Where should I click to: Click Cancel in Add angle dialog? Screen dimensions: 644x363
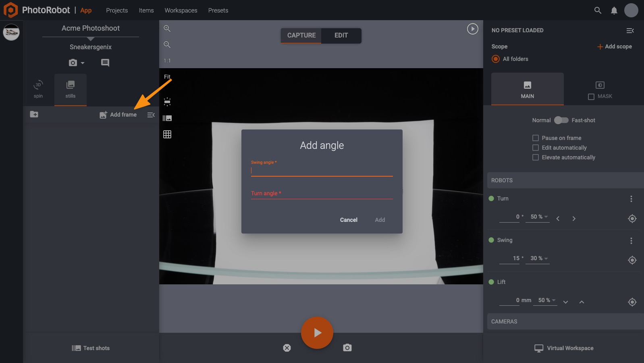point(349,220)
